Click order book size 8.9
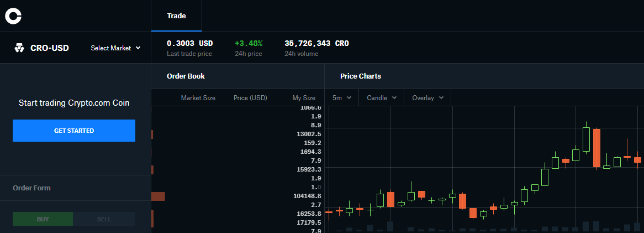 click(316, 125)
